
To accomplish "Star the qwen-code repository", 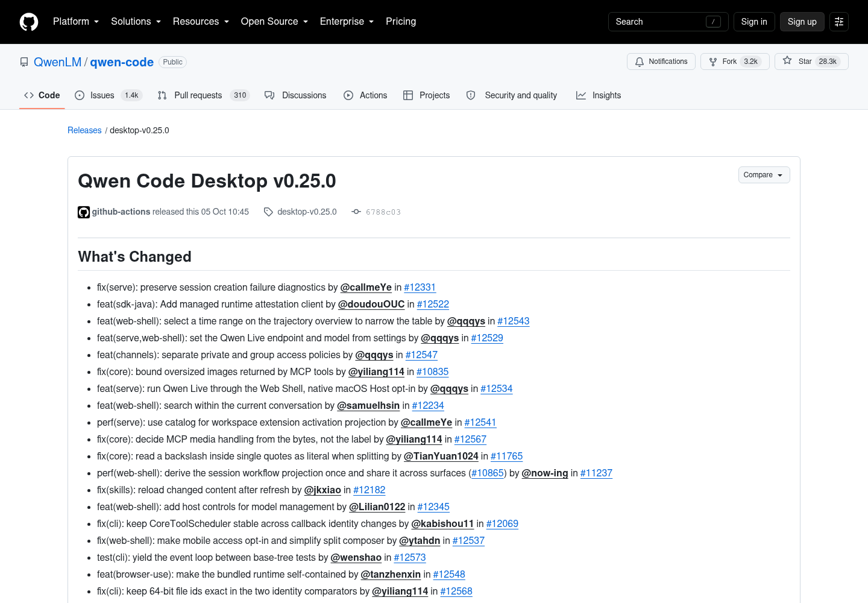I will coord(811,62).
